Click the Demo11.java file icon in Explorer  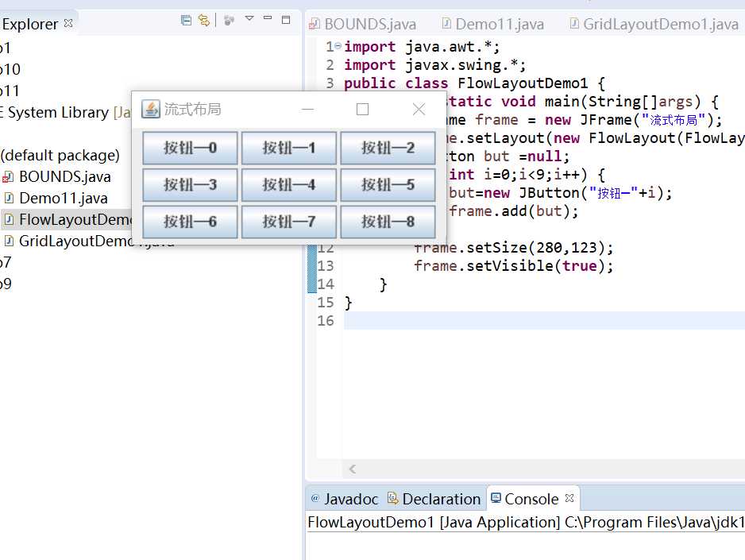click(9, 198)
